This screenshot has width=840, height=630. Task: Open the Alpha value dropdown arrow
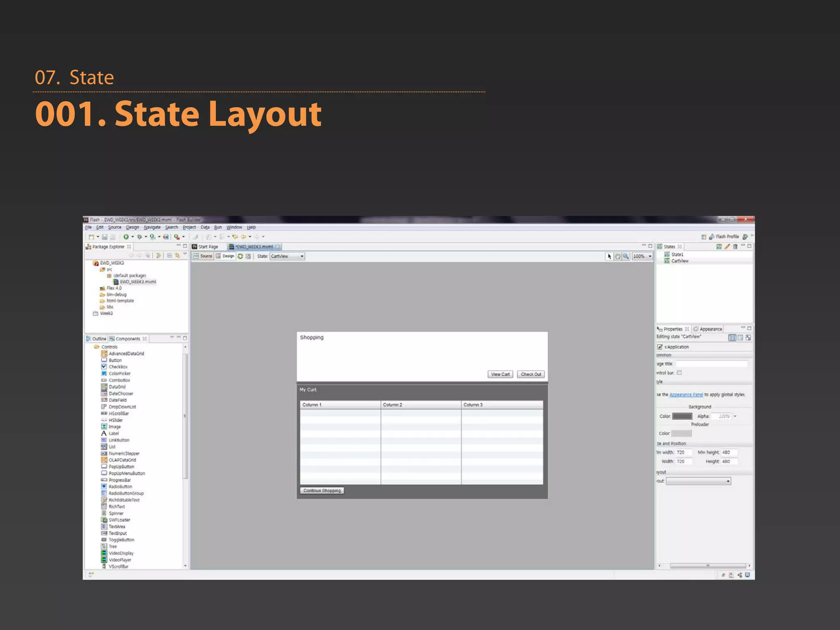coord(735,417)
